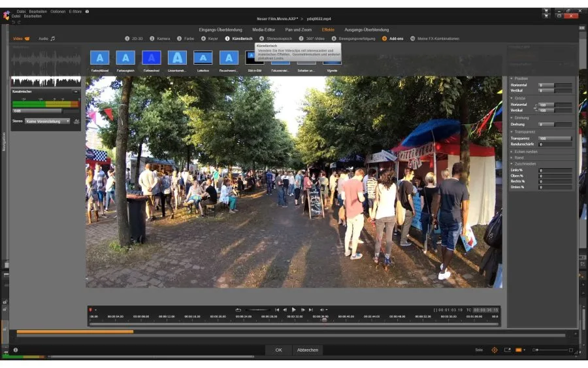Image resolution: width=588 pixels, height=368 pixels.
Task: Select the Kamera effects category
Action: click(x=160, y=39)
